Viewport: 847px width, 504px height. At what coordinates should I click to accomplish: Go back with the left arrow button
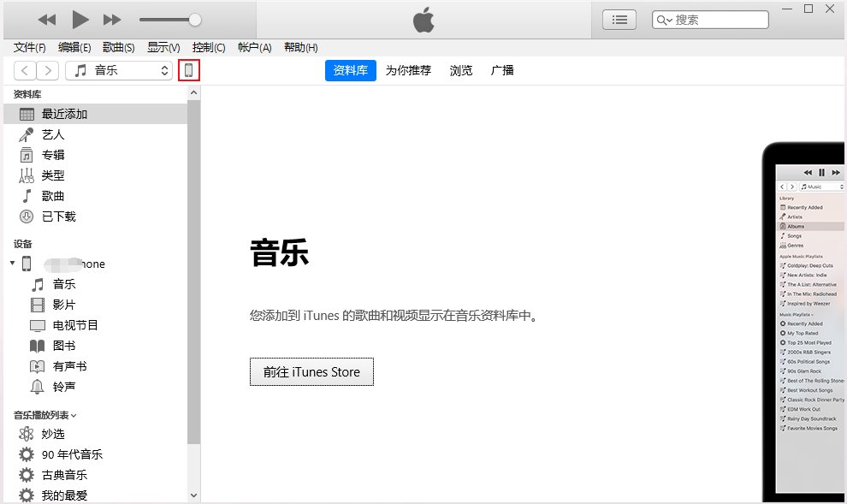pyautogui.click(x=25, y=70)
